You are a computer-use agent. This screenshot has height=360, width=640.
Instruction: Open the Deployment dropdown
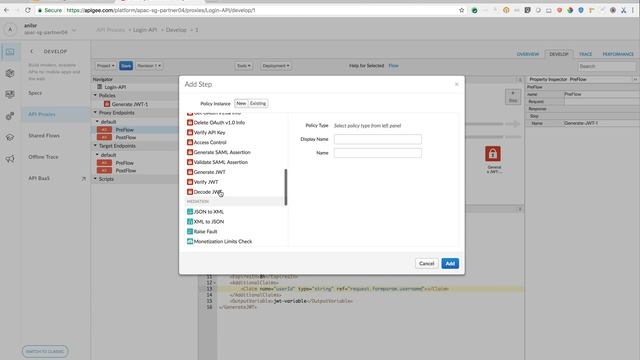pos(276,66)
